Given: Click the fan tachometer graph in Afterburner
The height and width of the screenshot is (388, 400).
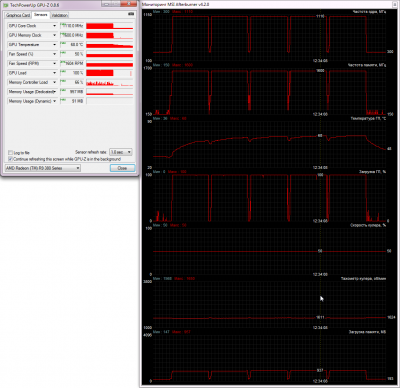Looking at the screenshot, I should pyautogui.click(x=269, y=304).
